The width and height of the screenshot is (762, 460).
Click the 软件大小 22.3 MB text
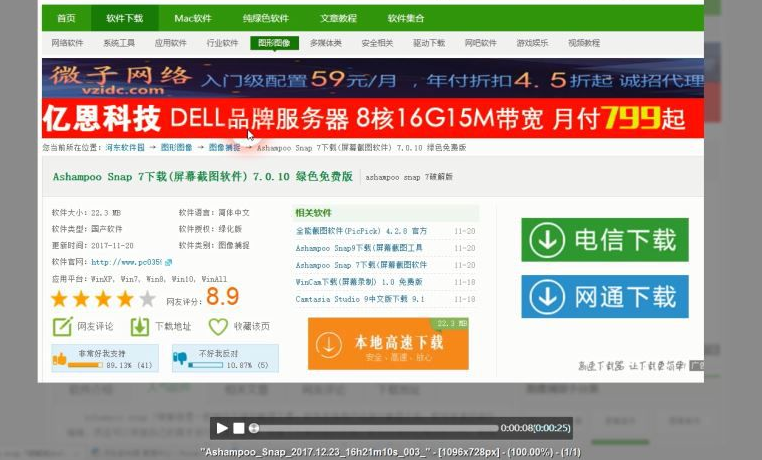point(87,213)
